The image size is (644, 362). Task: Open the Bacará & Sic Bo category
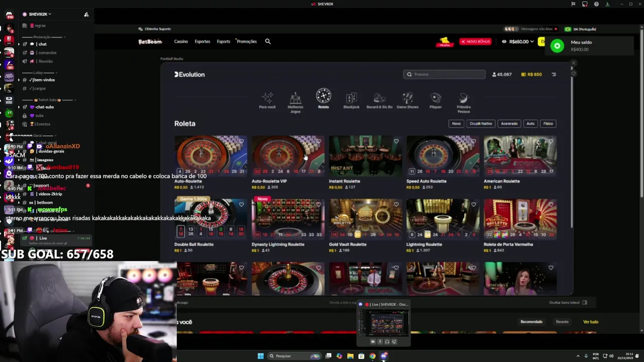(x=379, y=100)
